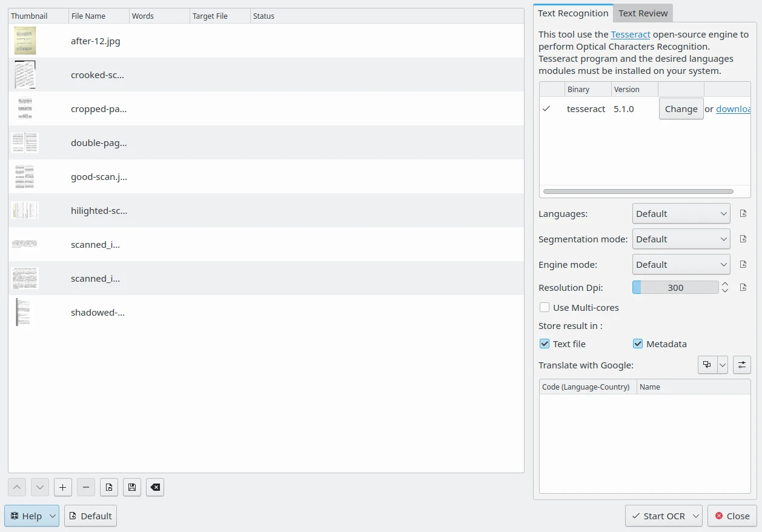Clear the image list with the backspace icon
Image resolution: width=762 pixels, height=532 pixels.
(155, 487)
